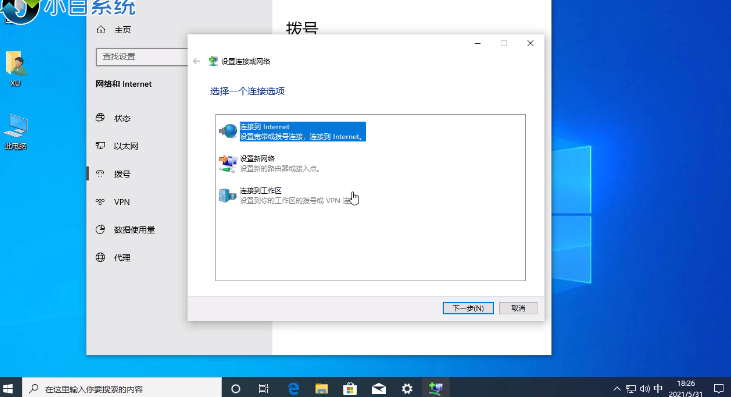Minimize the connection wizard window
Viewport: 731px width, 397px height.
[x=477, y=43]
